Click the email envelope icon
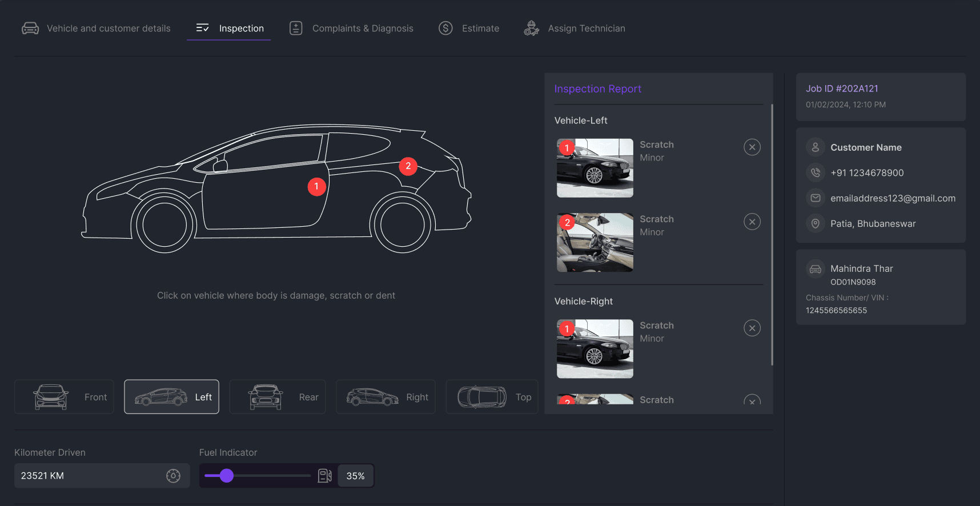The image size is (980, 506). pyautogui.click(x=816, y=198)
